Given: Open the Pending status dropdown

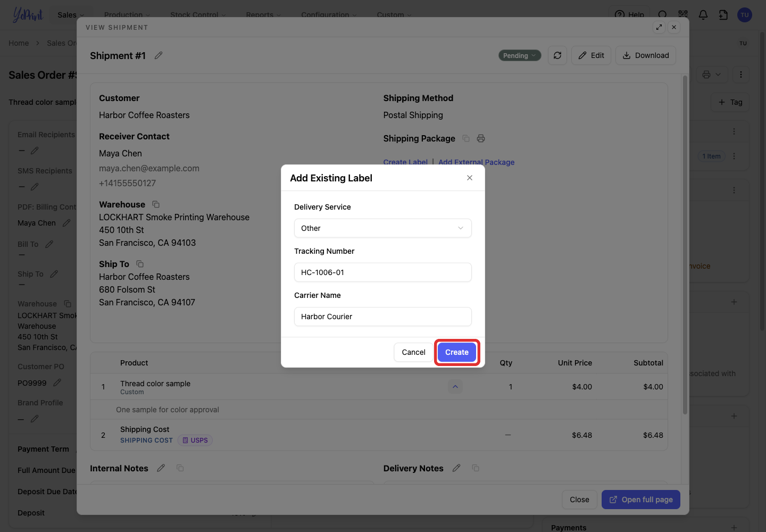Looking at the screenshot, I should pyautogui.click(x=520, y=55).
